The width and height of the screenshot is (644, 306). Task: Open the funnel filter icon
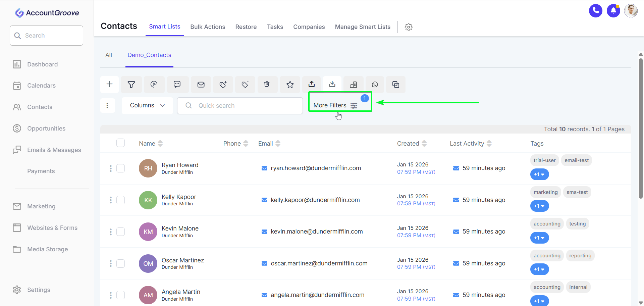point(131,85)
